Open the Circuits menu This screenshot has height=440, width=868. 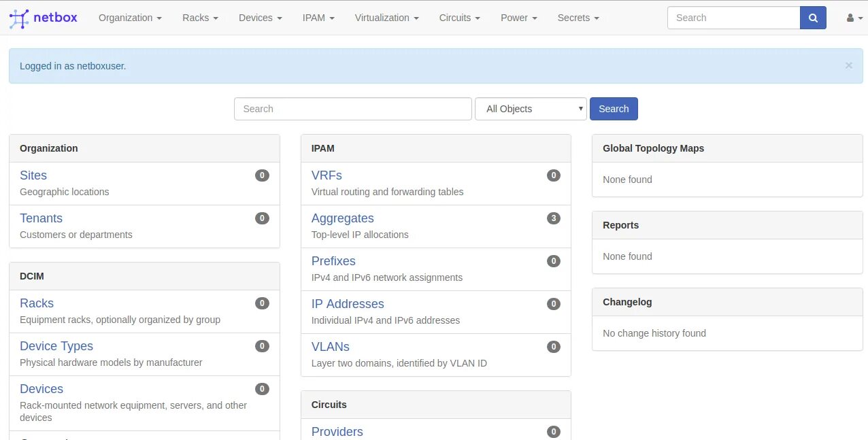[x=459, y=18]
